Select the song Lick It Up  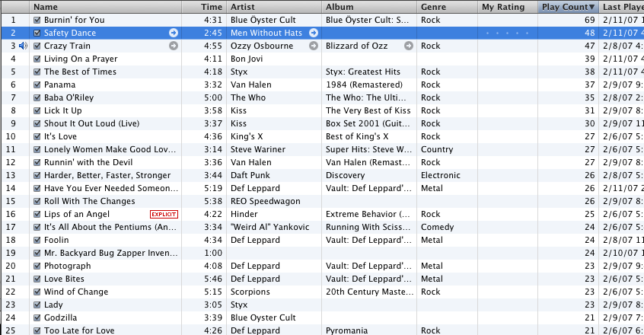click(63, 111)
